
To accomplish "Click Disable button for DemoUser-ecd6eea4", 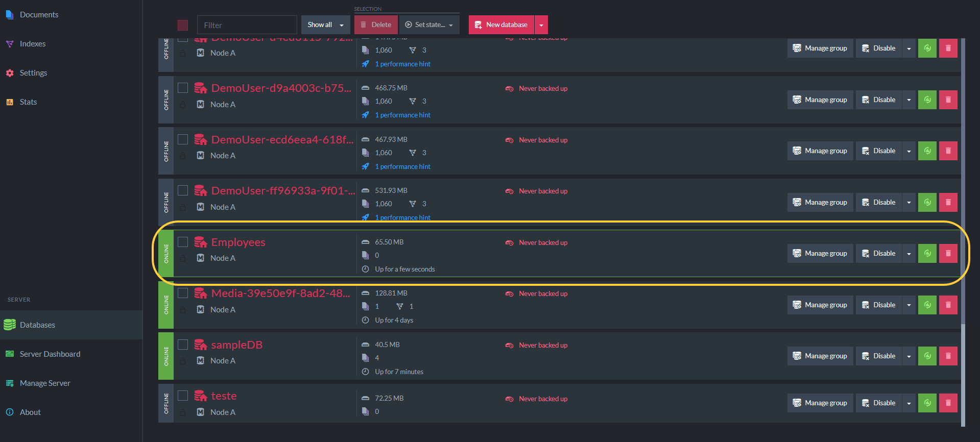I will (x=879, y=151).
